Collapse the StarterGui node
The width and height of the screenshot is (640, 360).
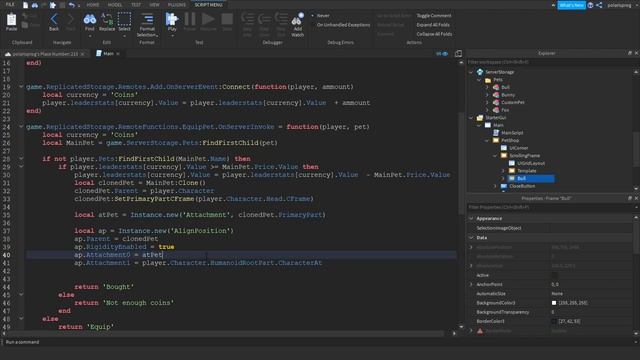(471, 118)
